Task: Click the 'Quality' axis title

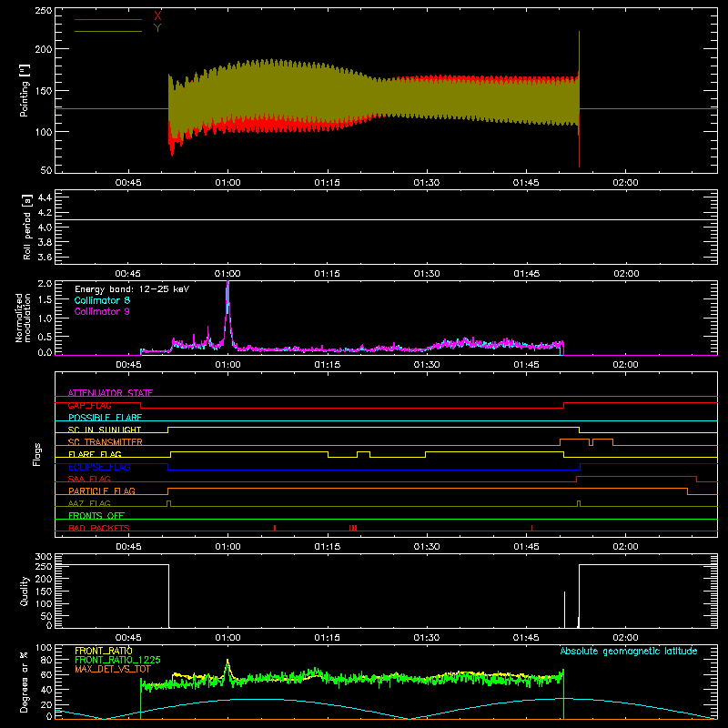Action: (25, 591)
